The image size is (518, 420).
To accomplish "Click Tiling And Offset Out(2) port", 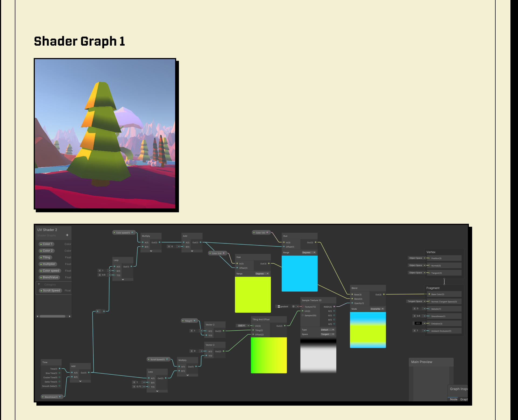I will [285, 326].
